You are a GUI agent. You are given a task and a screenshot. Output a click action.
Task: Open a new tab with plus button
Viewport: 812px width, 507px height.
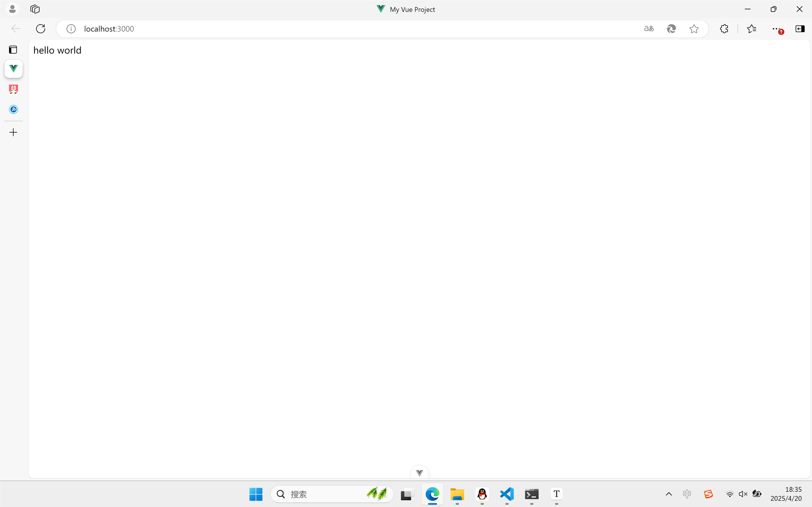(13, 133)
